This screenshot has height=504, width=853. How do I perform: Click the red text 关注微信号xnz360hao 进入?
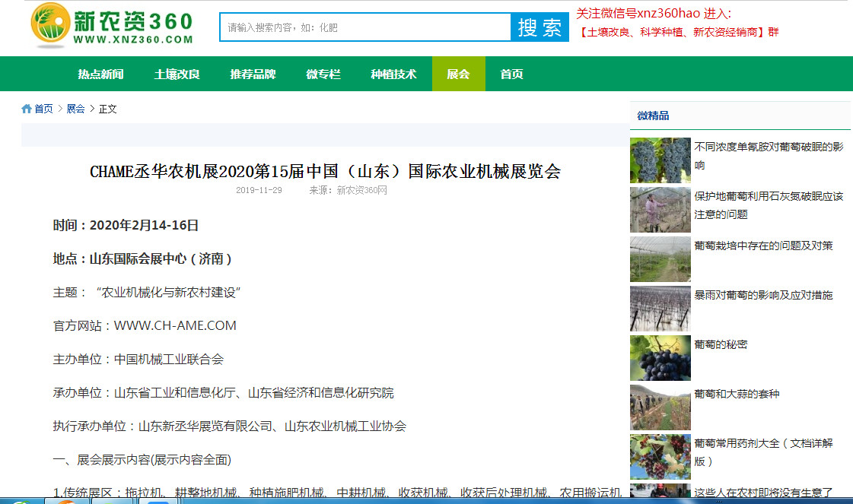point(654,14)
